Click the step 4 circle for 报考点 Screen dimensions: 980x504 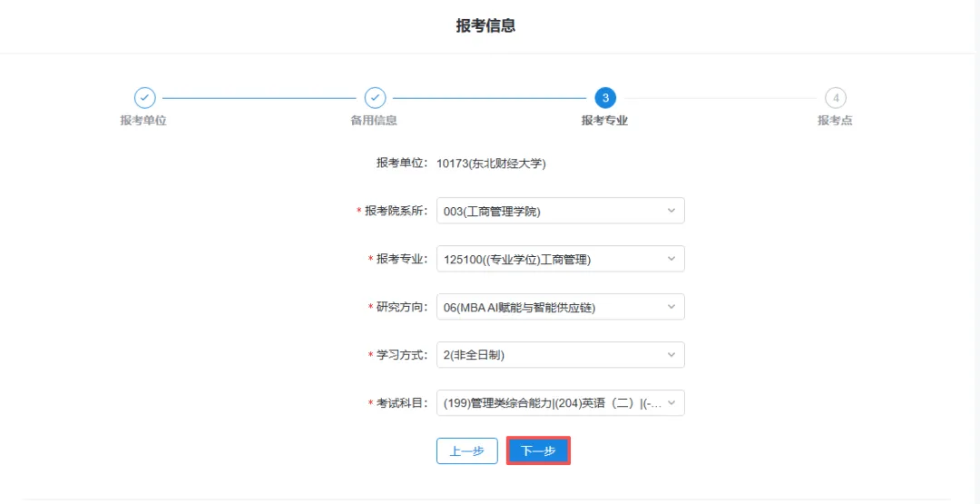point(836,98)
